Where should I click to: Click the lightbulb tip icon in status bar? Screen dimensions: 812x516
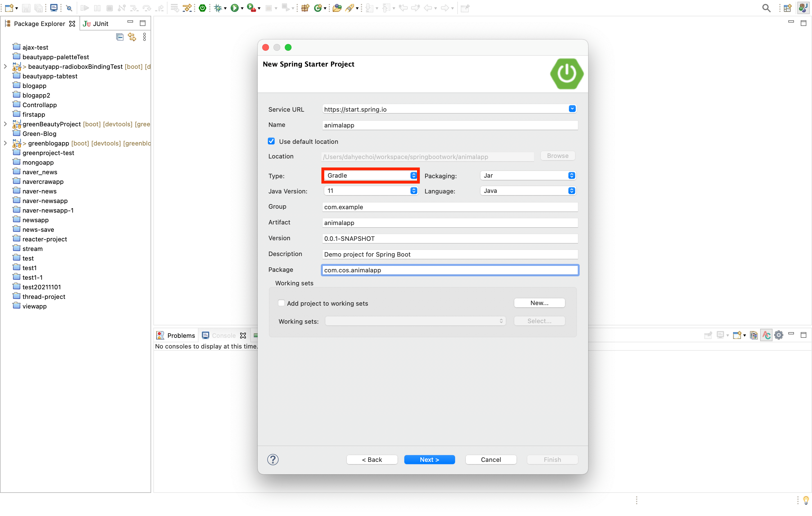pos(806,500)
